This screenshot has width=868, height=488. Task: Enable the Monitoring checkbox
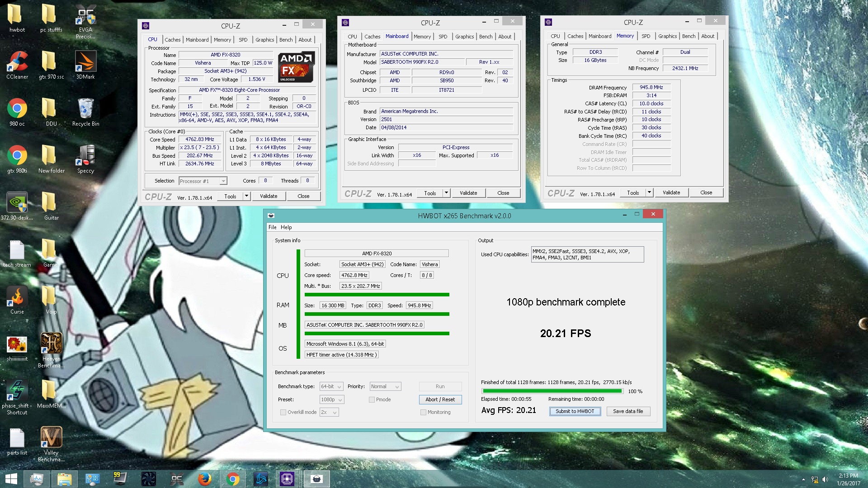423,412
